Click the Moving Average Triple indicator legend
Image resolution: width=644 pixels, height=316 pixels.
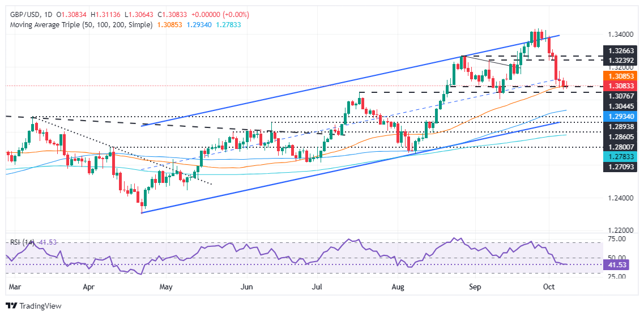[x=79, y=25]
